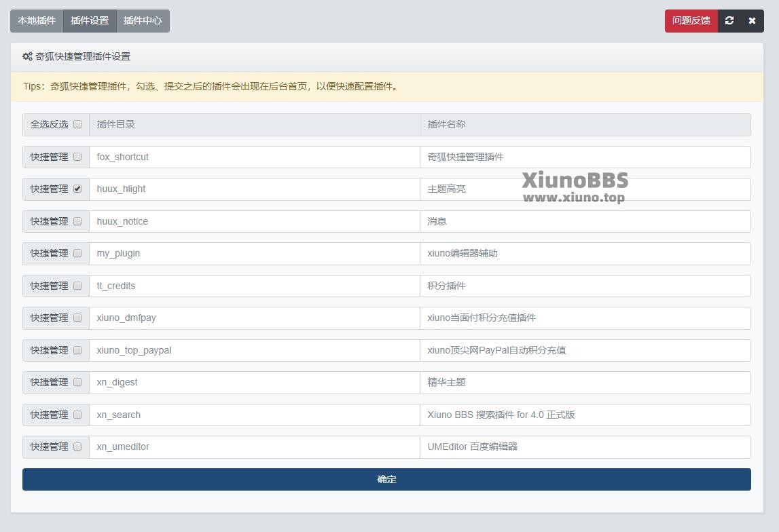Viewport: 779px width, 532px height.
Task: Click the 奇狐快捷管理插件 name field
Action: (x=585, y=157)
